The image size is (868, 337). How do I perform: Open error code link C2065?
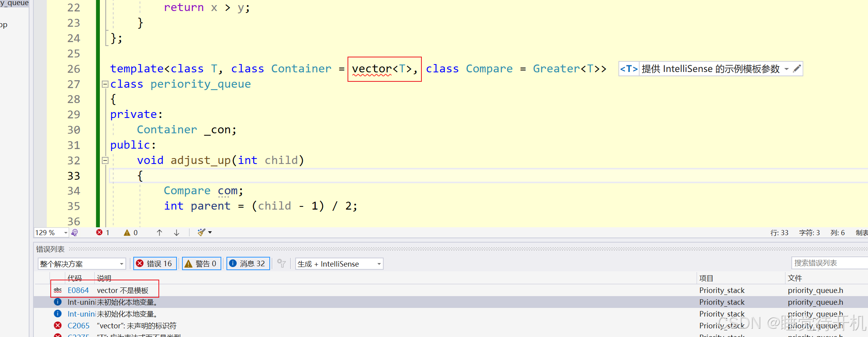(x=79, y=326)
